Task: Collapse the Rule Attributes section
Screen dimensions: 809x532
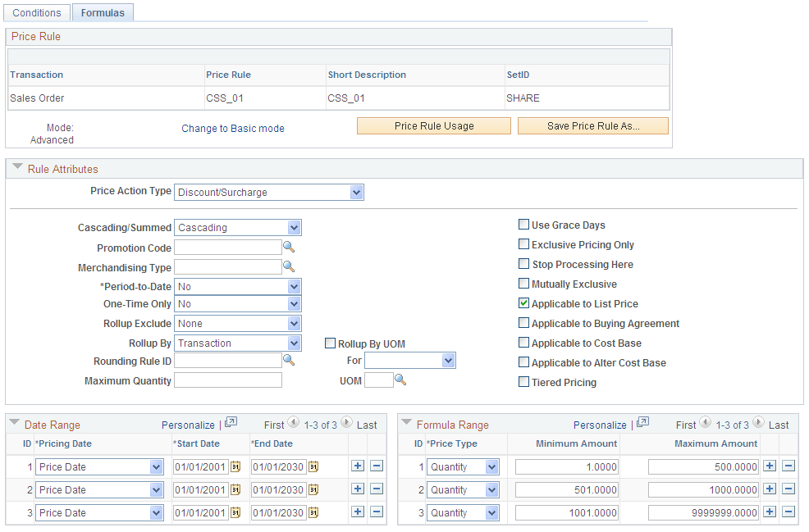Action: tap(17, 167)
